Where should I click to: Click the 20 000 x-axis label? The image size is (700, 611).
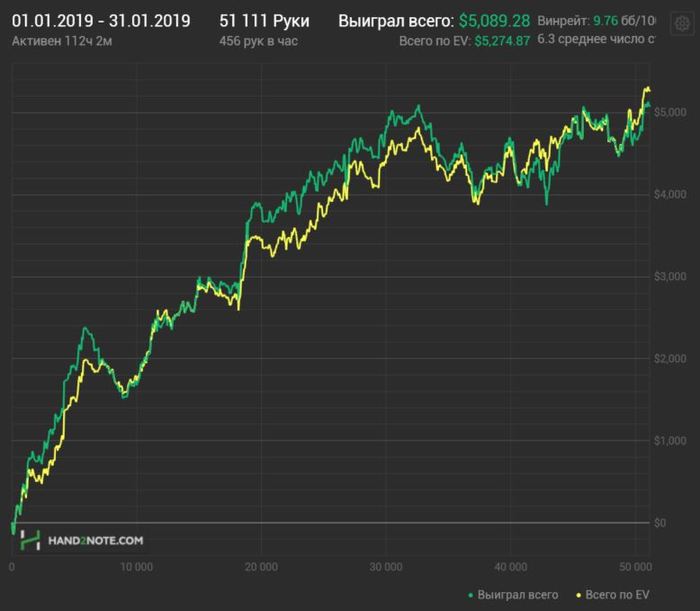261,567
